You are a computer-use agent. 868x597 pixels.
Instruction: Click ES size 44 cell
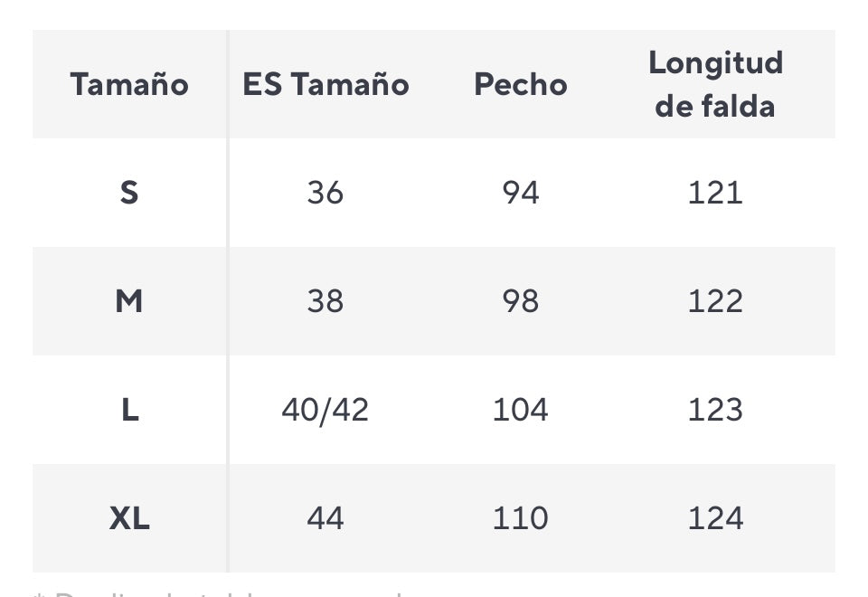pos(325,518)
